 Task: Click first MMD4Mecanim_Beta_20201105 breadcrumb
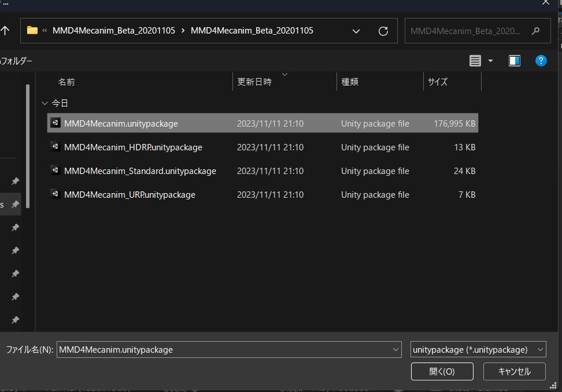coord(114,31)
